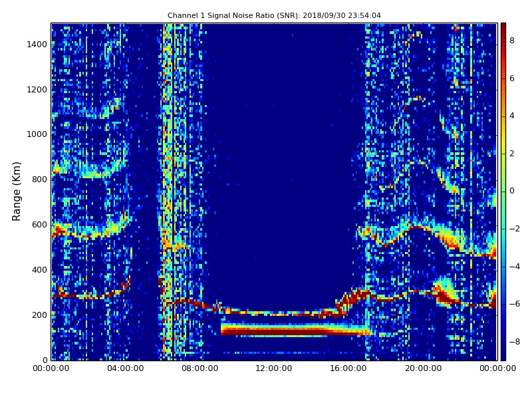Select the 400 range tick label
This screenshot has height=399, width=532.
coord(39,270)
